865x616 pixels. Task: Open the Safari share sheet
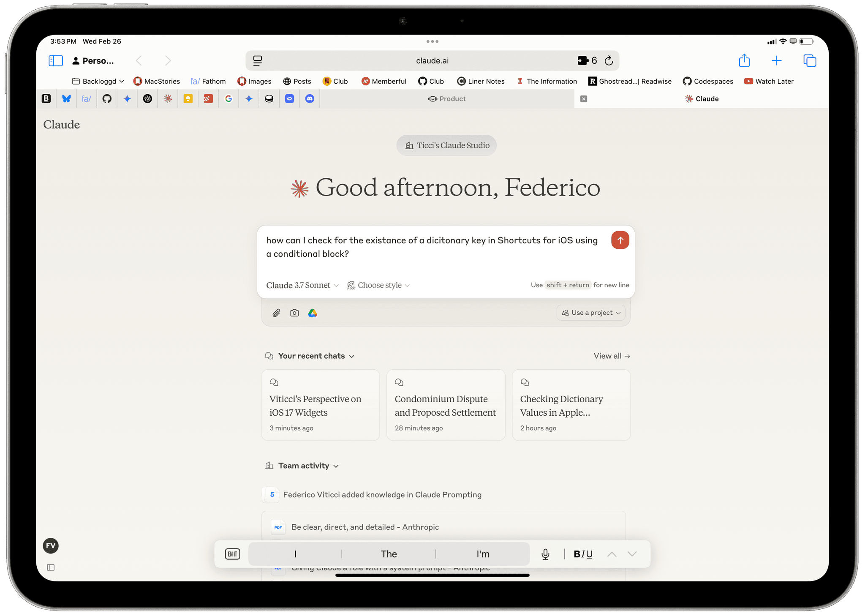pos(744,60)
